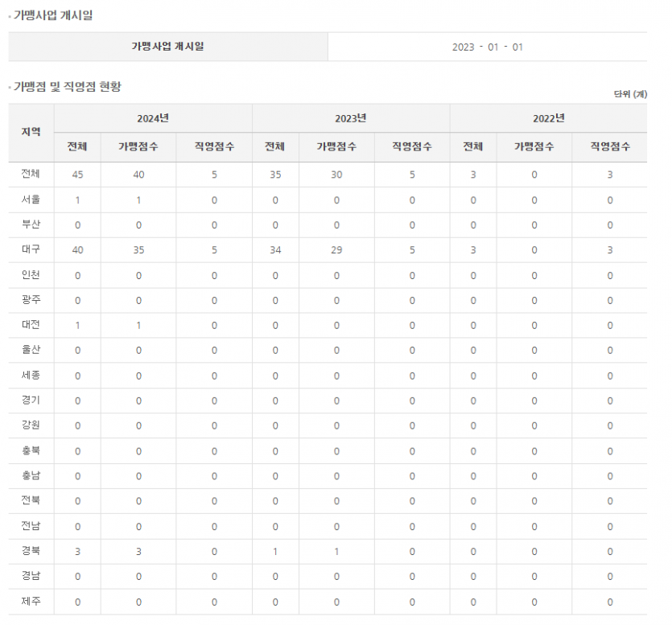Click 직영점수 sub-header under 2022년
672x625 pixels.
point(609,147)
